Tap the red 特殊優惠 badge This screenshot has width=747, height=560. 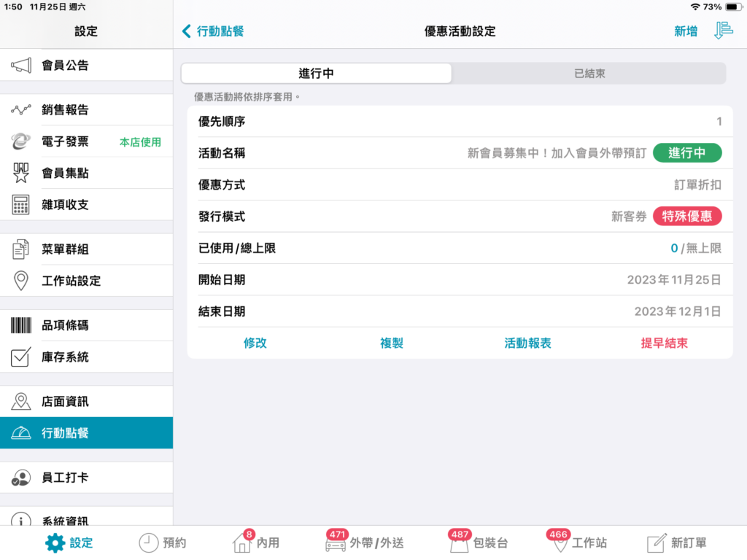(687, 216)
